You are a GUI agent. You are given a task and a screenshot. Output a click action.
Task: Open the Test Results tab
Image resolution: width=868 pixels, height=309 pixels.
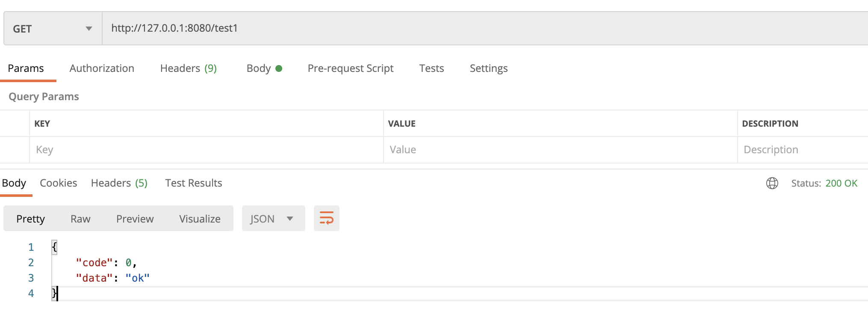pyautogui.click(x=194, y=183)
